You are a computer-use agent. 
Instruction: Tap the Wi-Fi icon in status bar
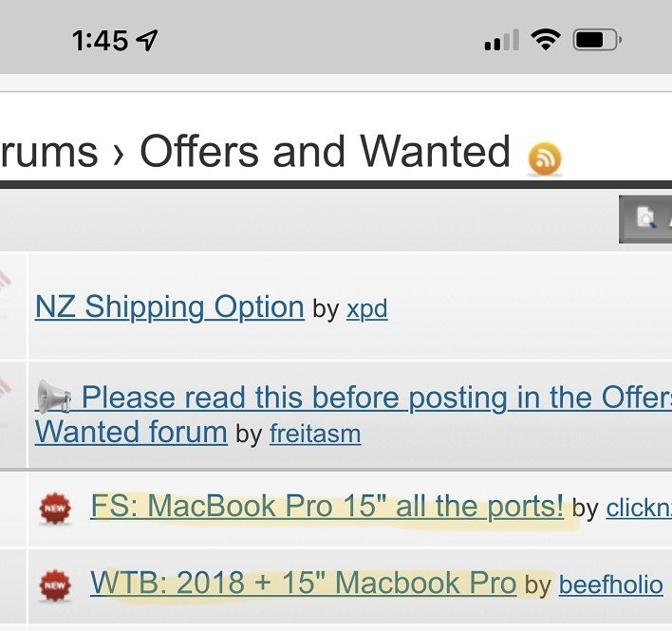pos(546,40)
